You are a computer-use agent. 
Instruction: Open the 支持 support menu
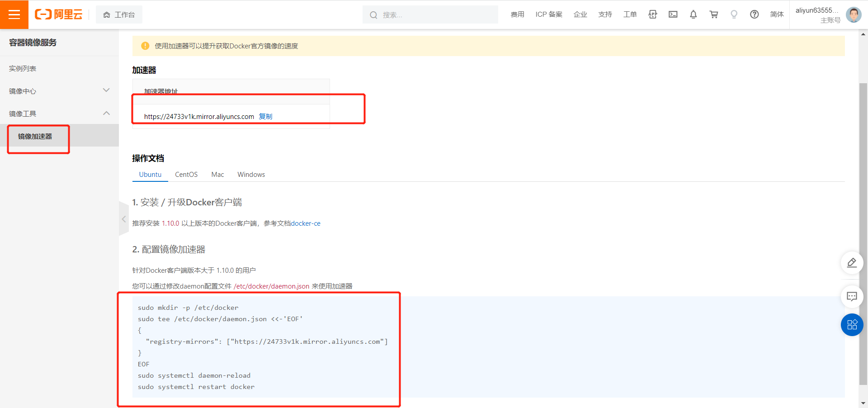click(605, 14)
